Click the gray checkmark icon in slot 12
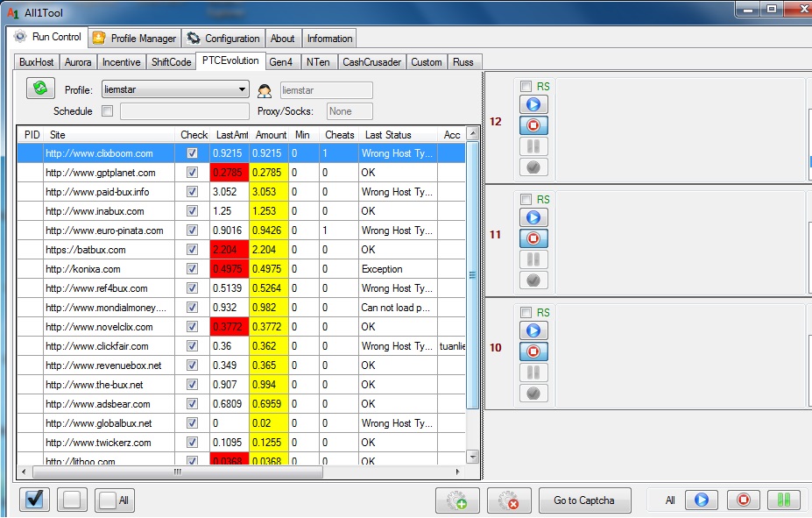Viewport: 812px width, 518px height. point(533,167)
